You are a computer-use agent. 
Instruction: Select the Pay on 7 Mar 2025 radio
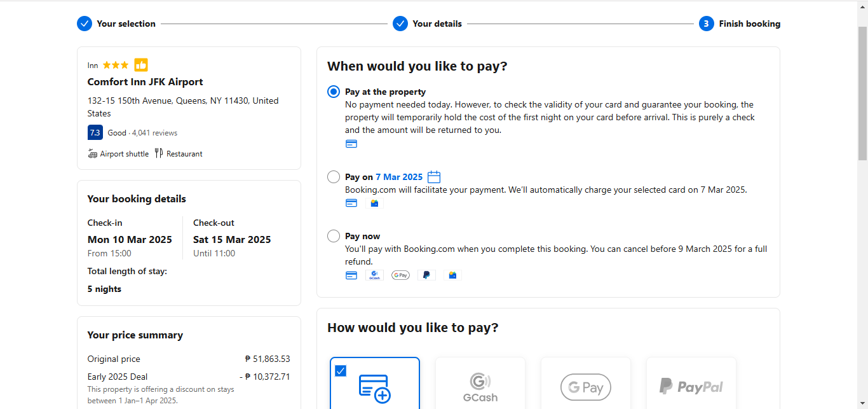[334, 177]
